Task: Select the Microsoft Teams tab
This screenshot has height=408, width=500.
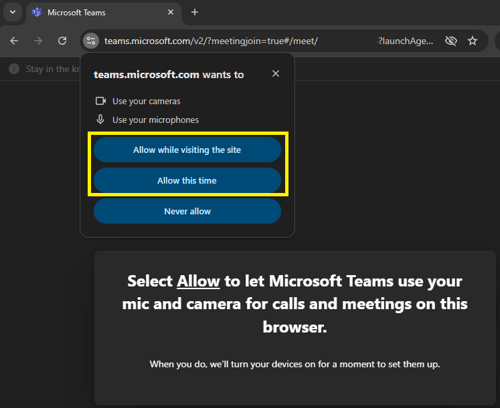Action: pyautogui.click(x=103, y=13)
